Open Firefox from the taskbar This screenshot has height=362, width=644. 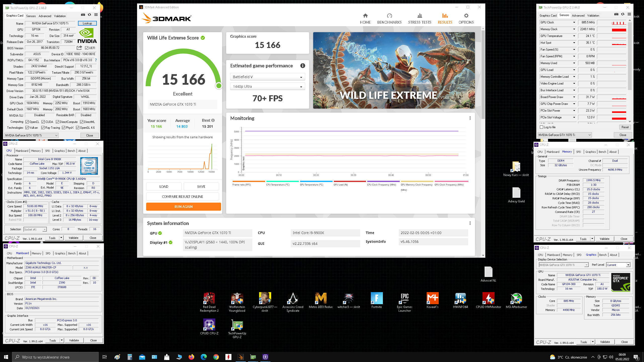[191, 357]
